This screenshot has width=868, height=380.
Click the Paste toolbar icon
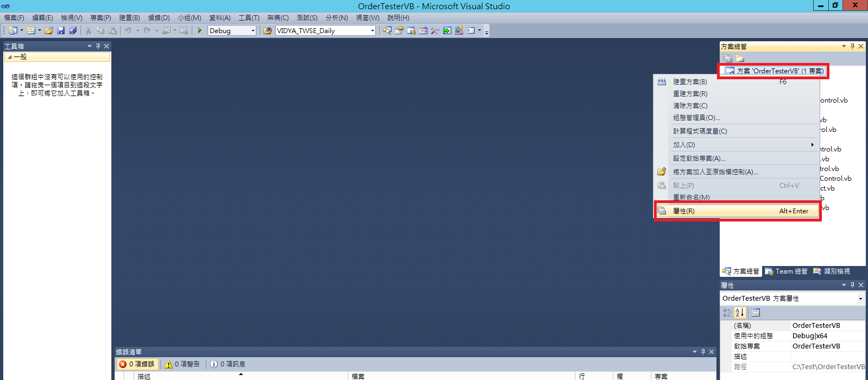(x=112, y=30)
